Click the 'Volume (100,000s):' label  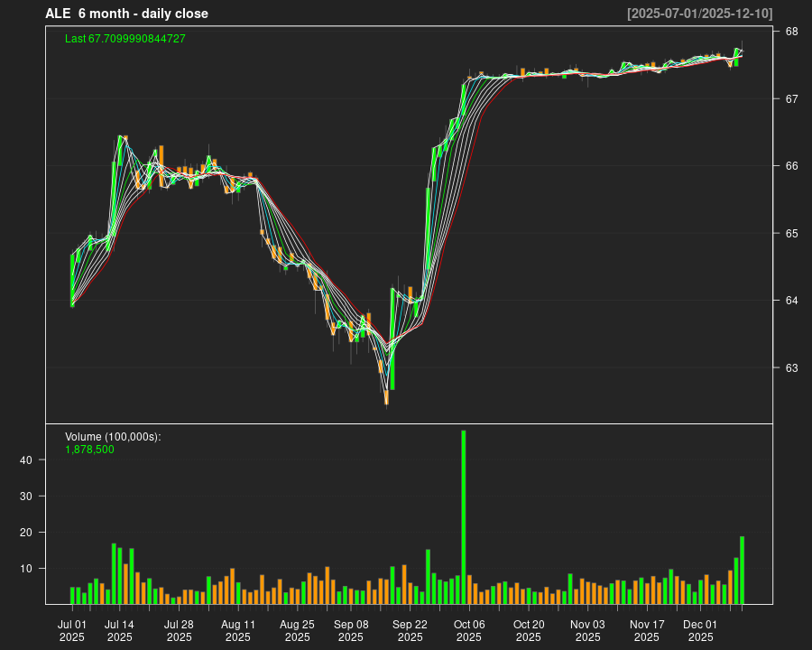113,437
